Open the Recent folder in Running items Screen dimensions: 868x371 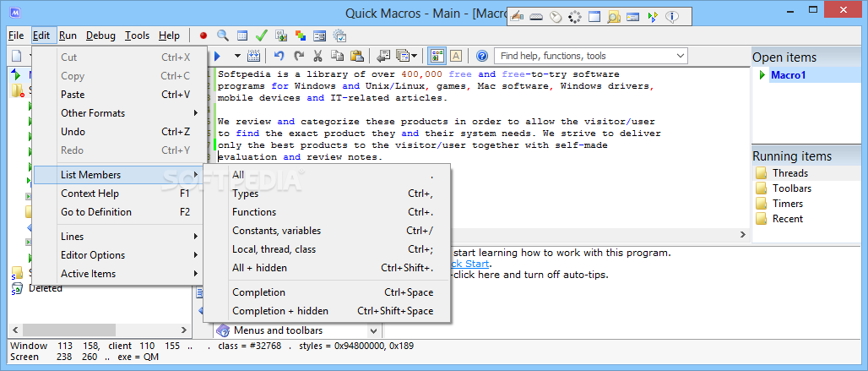pyautogui.click(x=788, y=219)
